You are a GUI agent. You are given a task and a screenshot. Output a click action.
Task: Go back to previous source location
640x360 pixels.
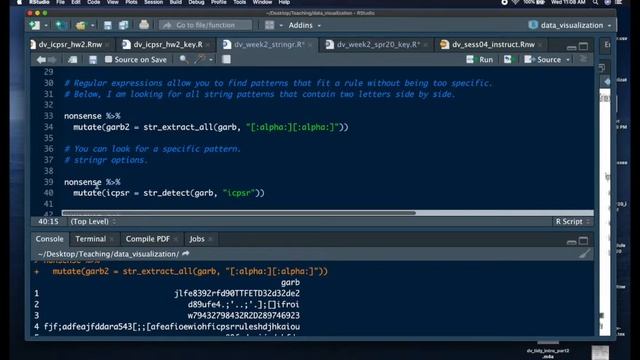tap(41, 60)
